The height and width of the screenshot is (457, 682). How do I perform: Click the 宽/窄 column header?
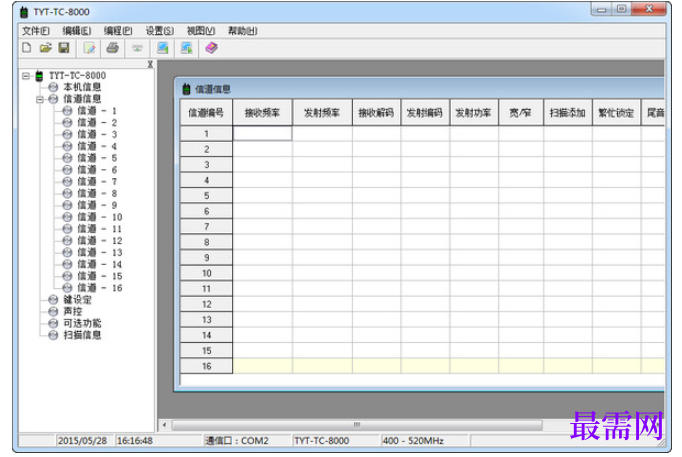point(521,113)
